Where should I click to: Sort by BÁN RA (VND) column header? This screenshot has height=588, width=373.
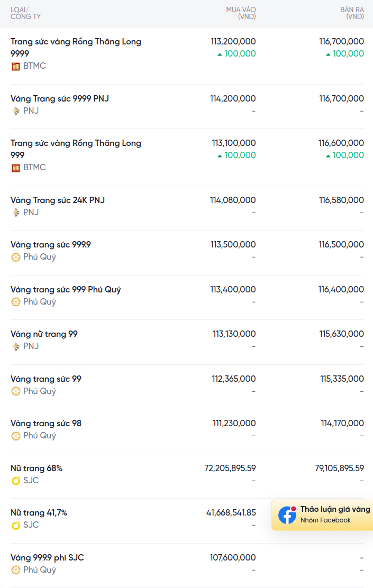[352, 13]
